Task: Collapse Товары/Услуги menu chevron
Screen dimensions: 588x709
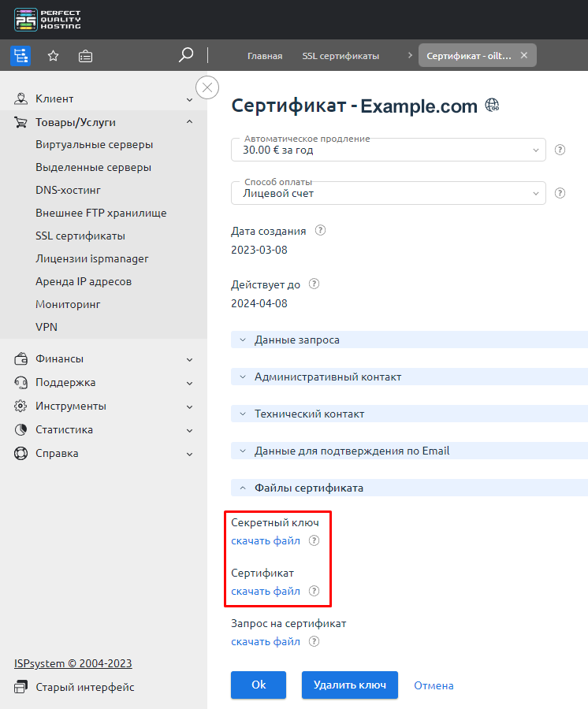Action: (189, 121)
